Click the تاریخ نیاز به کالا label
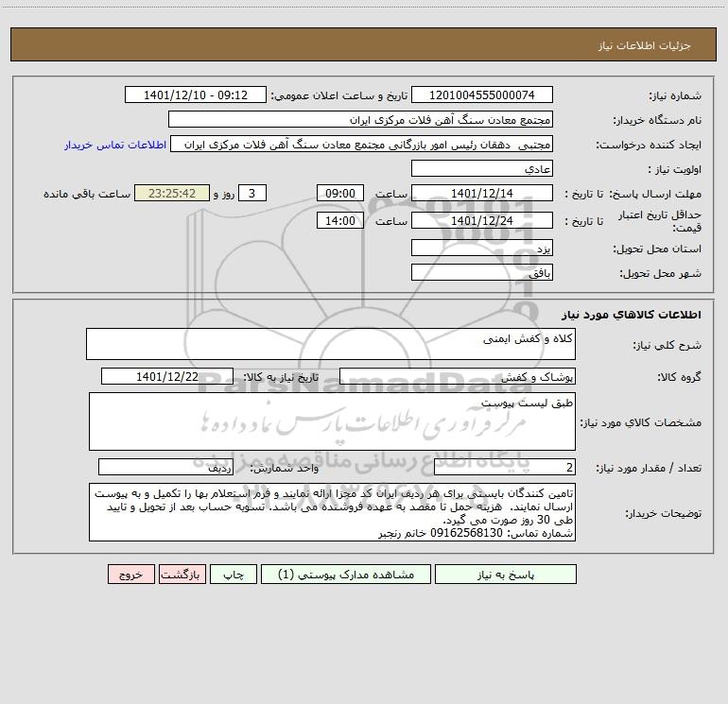 coord(282,377)
